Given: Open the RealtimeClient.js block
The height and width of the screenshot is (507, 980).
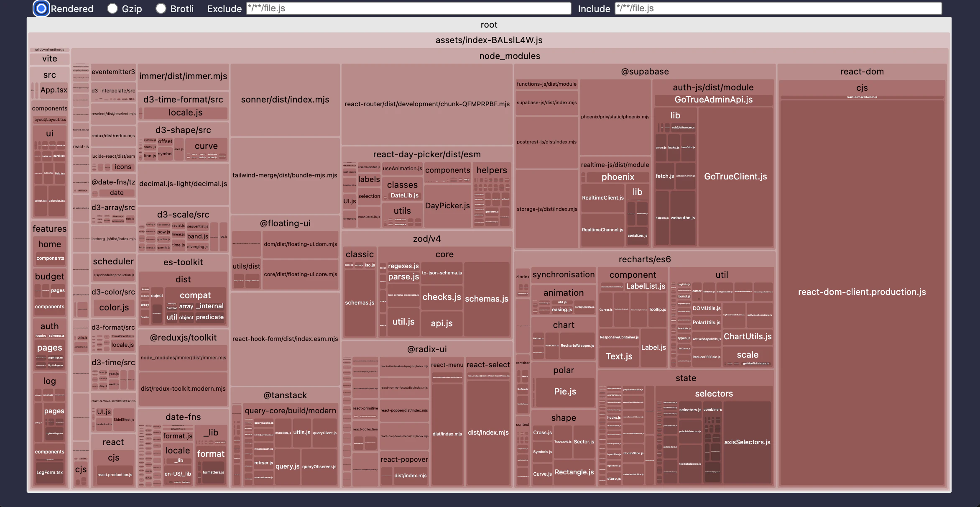Looking at the screenshot, I should (603, 198).
